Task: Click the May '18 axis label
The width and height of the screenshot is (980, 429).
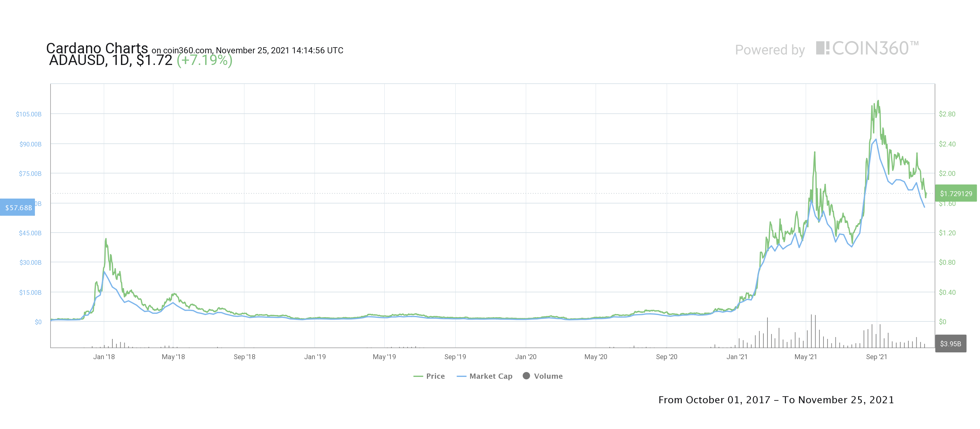Action: tap(173, 357)
